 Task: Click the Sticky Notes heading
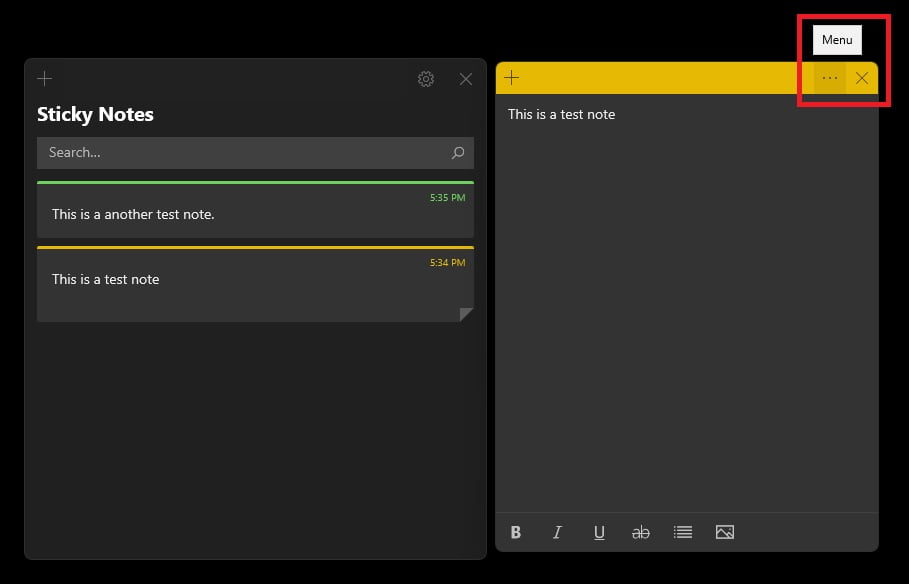tap(95, 114)
